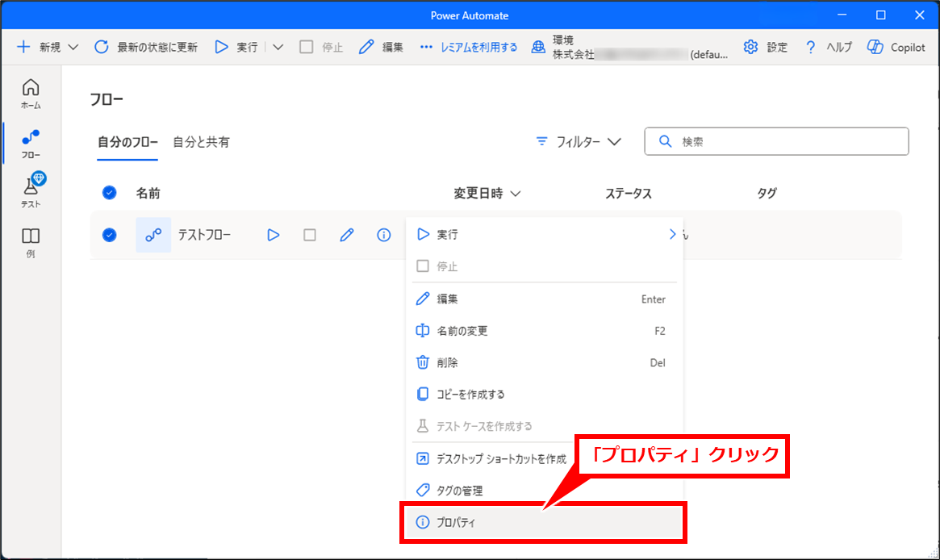Click the pencil edit icon in テストフロー row
940x560 pixels.
347,235
